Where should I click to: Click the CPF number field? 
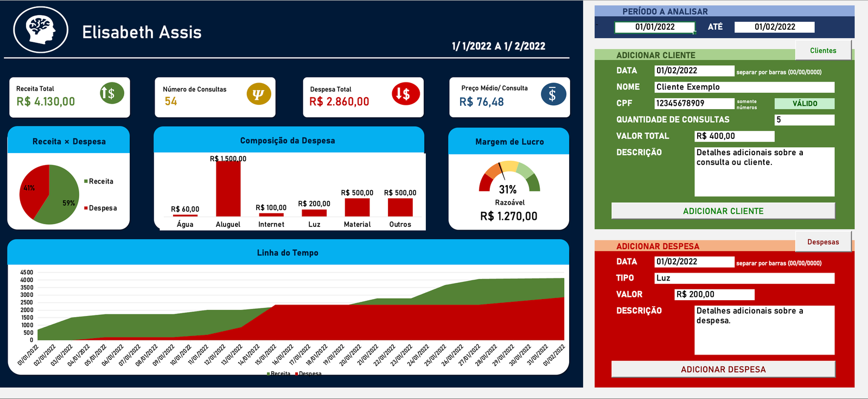pos(694,103)
